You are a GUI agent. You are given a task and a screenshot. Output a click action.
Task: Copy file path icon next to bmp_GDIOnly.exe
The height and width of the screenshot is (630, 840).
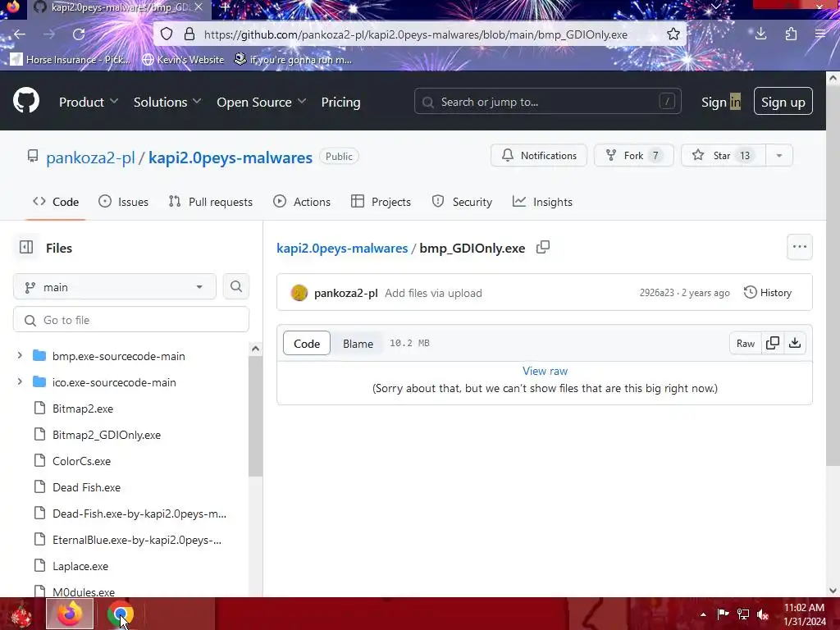[543, 247]
